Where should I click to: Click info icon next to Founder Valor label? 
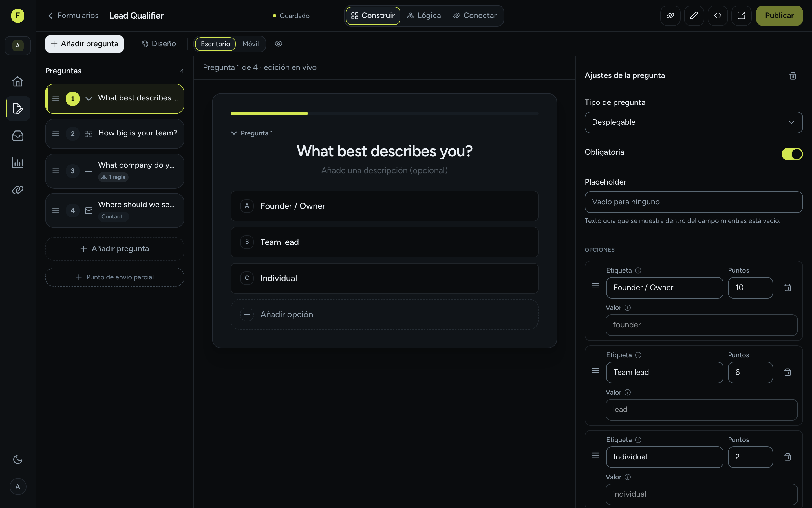click(x=627, y=308)
